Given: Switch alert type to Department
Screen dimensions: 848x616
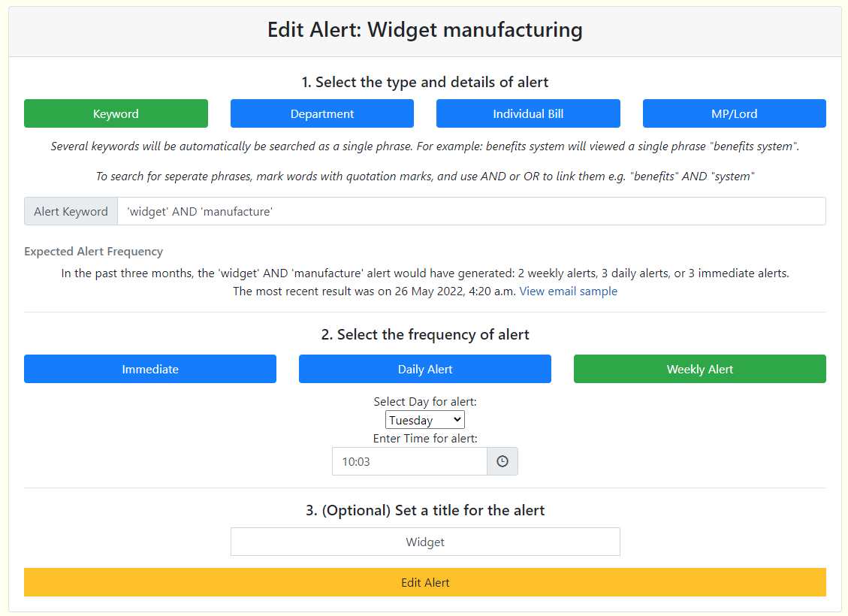Looking at the screenshot, I should [x=322, y=113].
